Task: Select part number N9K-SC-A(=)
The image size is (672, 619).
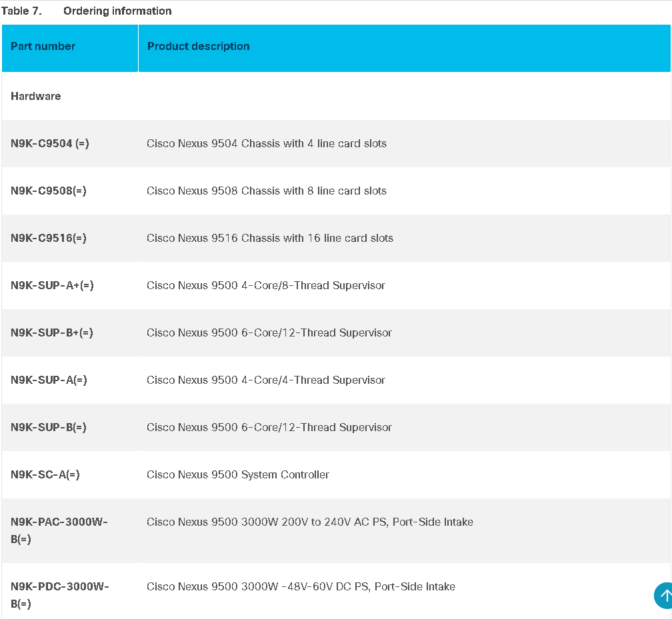Action: coord(45,474)
